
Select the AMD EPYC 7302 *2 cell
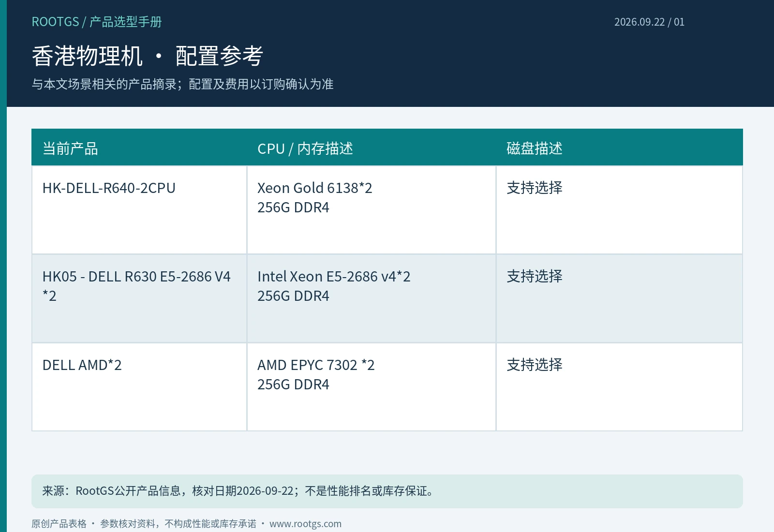[372, 387]
